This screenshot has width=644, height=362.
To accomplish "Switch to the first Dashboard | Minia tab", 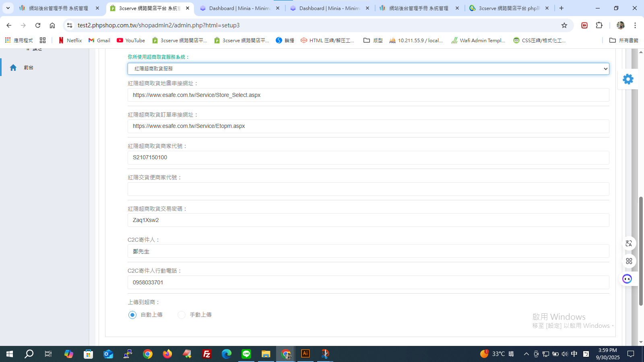I will click(240, 8).
